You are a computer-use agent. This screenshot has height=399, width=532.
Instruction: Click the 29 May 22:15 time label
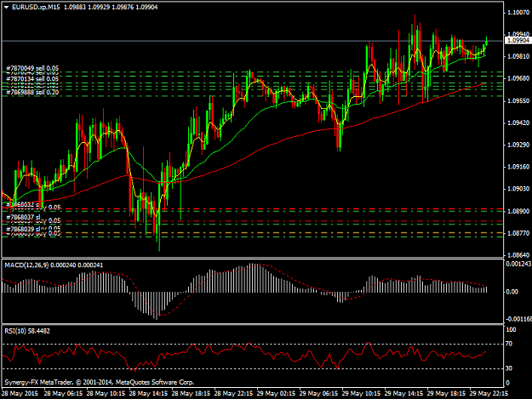(x=489, y=394)
